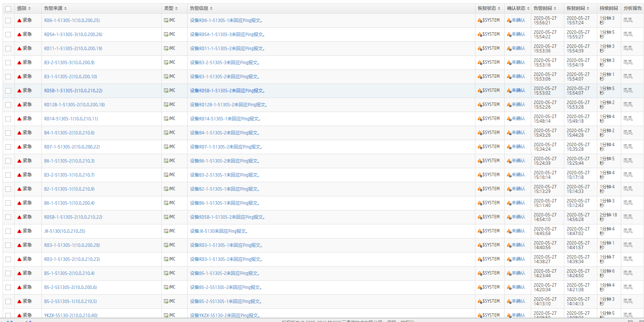This screenshot has height=322, width=644.
Task: Click recovery time 2020-05-27 14:47:02
Action: click(578, 231)
